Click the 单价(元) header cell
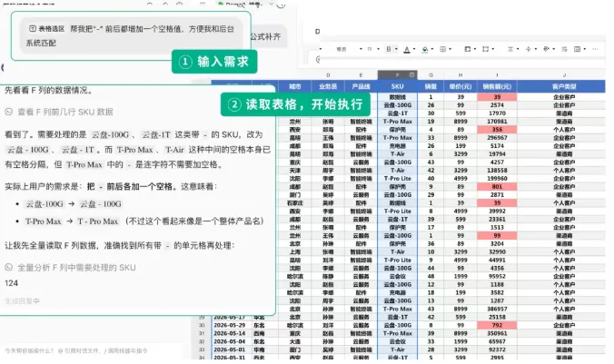Viewport: 614px width, 364px height. pos(460,86)
